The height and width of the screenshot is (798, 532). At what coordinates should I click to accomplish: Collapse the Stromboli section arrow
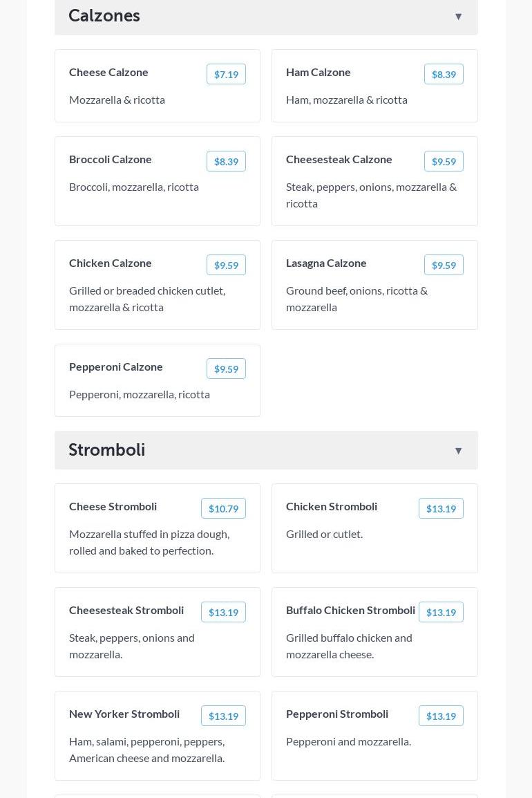point(458,451)
